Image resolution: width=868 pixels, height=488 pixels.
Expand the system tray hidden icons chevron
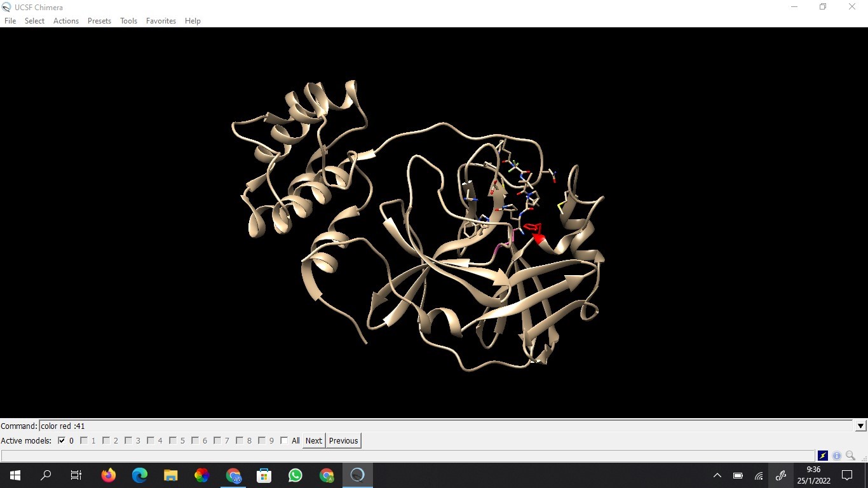pos(717,475)
